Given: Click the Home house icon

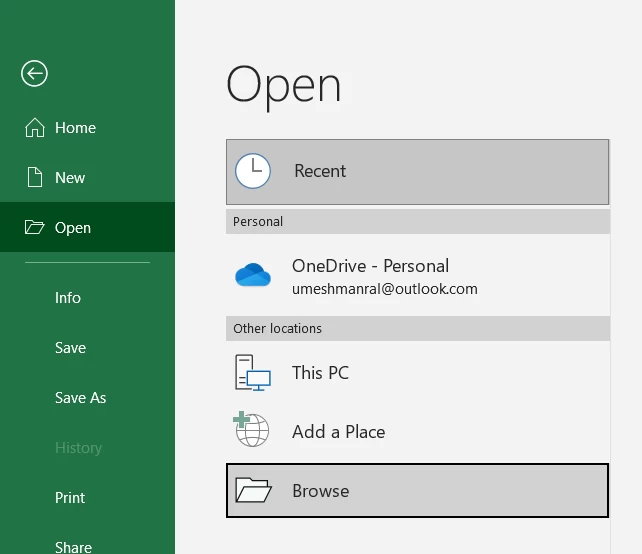Looking at the screenshot, I should point(35,127).
